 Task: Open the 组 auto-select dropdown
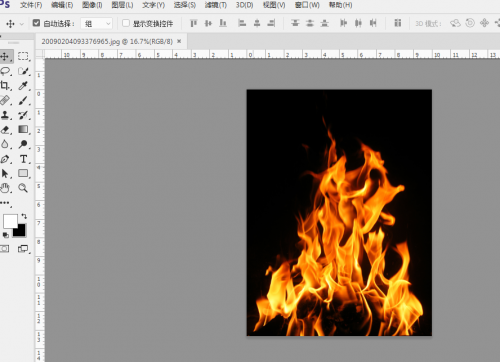[x=97, y=23]
